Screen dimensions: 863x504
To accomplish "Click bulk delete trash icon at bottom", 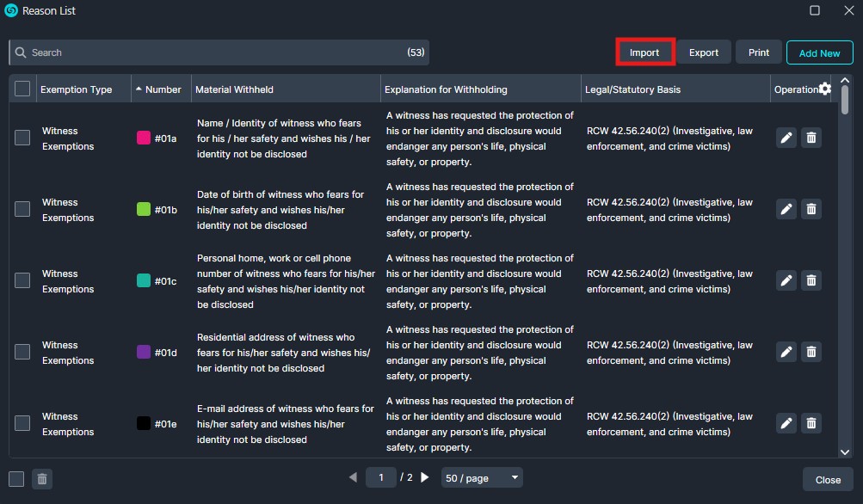I will (x=42, y=479).
